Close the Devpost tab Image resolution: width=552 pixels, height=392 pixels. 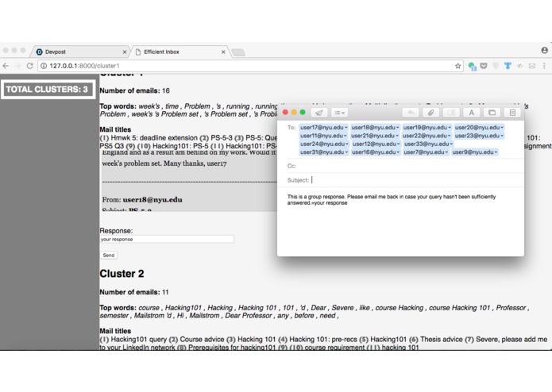pyautogui.click(x=124, y=52)
